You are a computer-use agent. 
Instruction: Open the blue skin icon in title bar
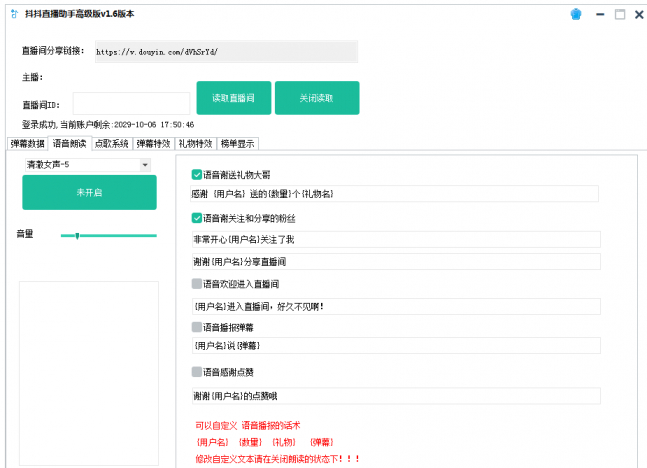(576, 14)
